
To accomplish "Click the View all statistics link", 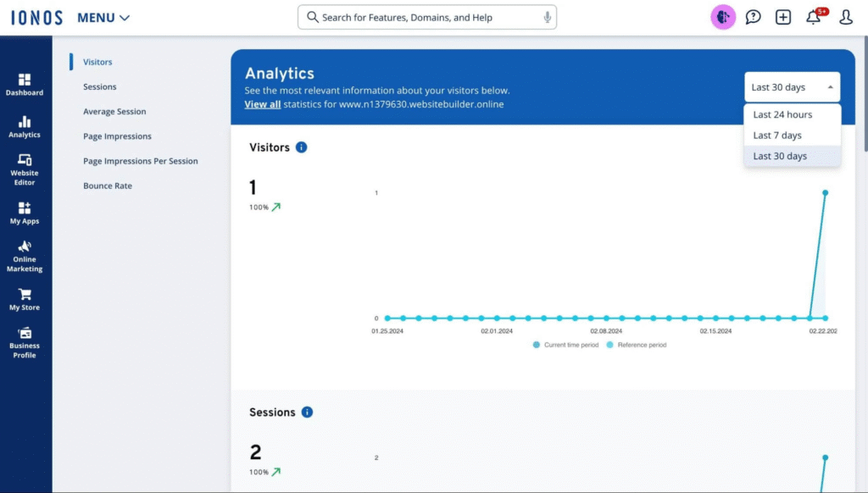I will coord(259,104).
